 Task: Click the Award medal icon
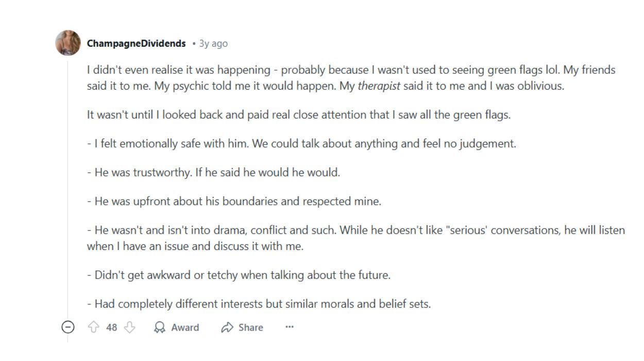[x=160, y=327]
